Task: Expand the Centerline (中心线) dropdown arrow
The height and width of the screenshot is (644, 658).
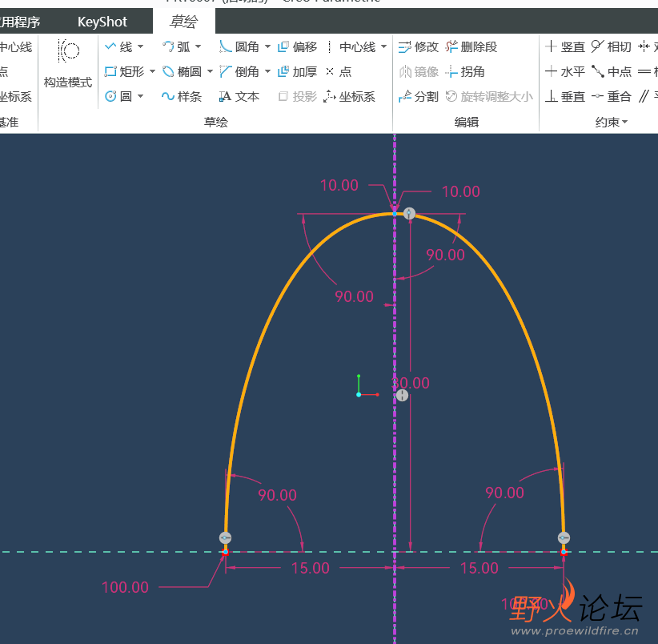Action: pos(383,46)
